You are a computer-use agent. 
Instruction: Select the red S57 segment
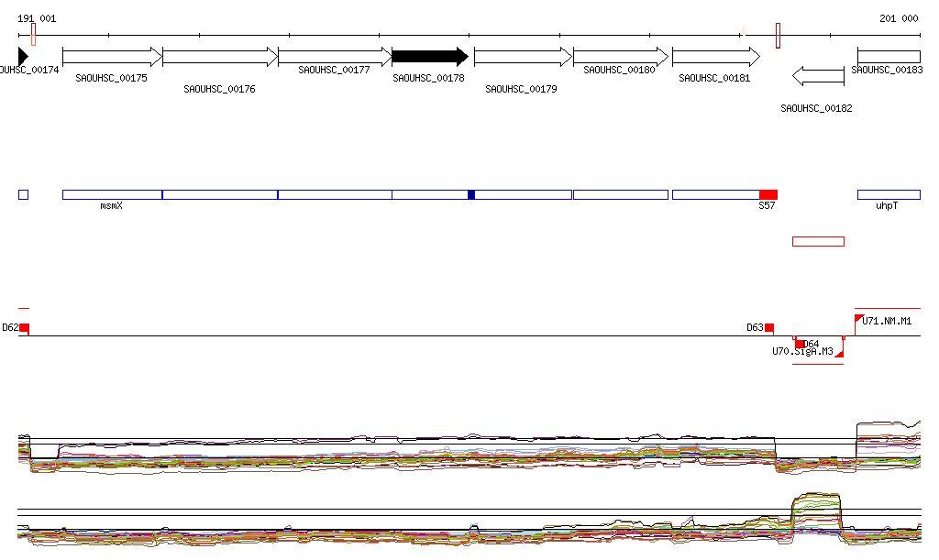point(768,194)
